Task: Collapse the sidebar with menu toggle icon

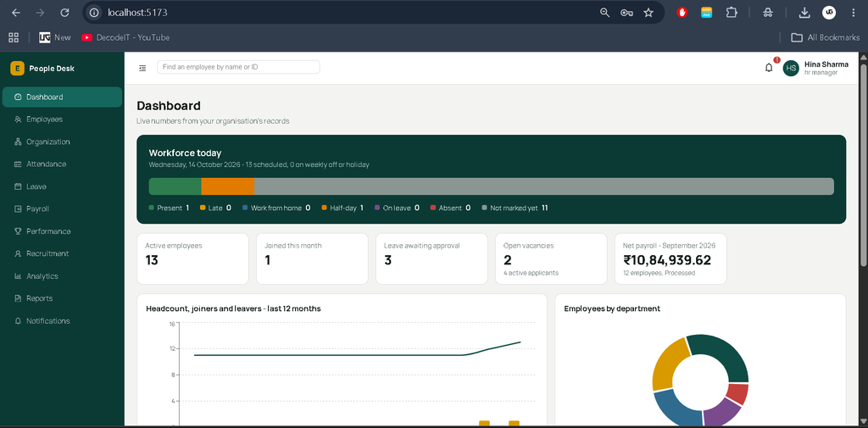Action: (x=142, y=68)
